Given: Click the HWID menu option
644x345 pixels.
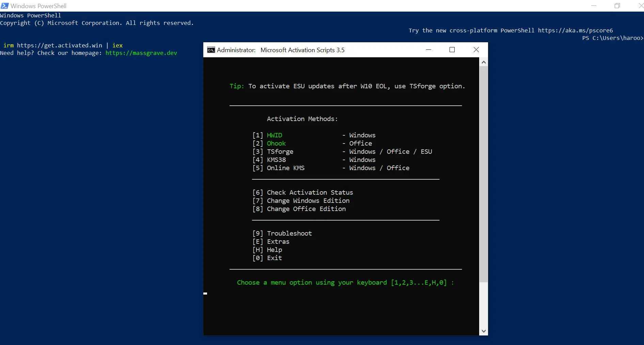Looking at the screenshot, I should click(x=274, y=135).
